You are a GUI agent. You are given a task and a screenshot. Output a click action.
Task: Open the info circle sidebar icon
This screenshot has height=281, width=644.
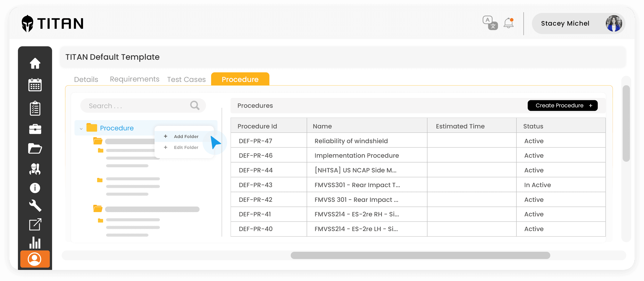click(x=35, y=188)
